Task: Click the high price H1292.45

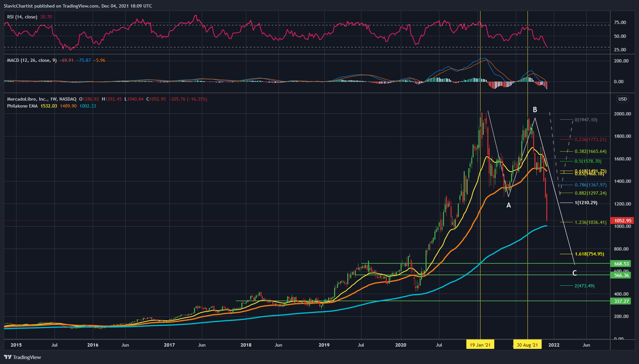Action: pos(112,99)
